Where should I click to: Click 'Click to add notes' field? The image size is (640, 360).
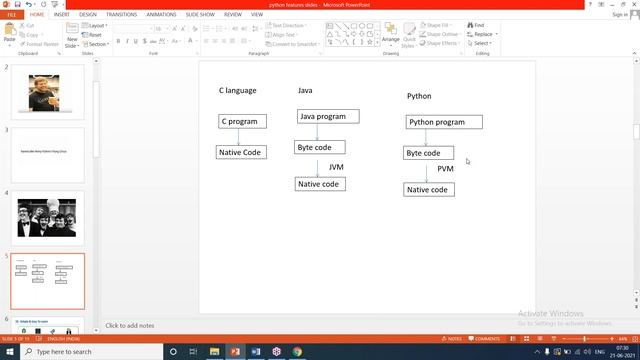[x=130, y=325]
